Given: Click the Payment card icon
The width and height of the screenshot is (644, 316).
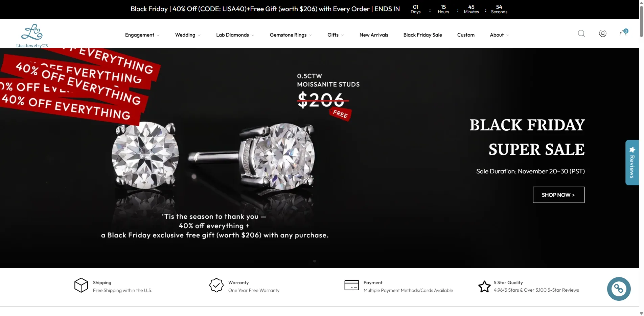Looking at the screenshot, I should 351,285.
